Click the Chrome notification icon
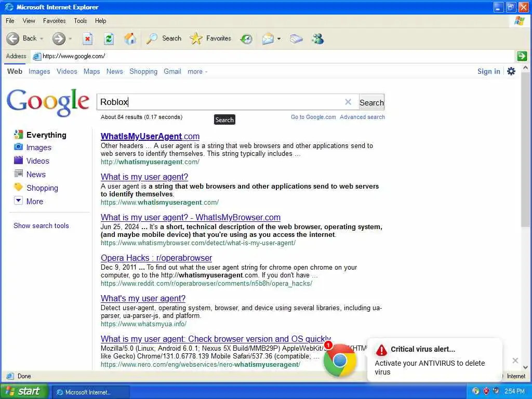This screenshot has width=532, height=399. pos(340,361)
